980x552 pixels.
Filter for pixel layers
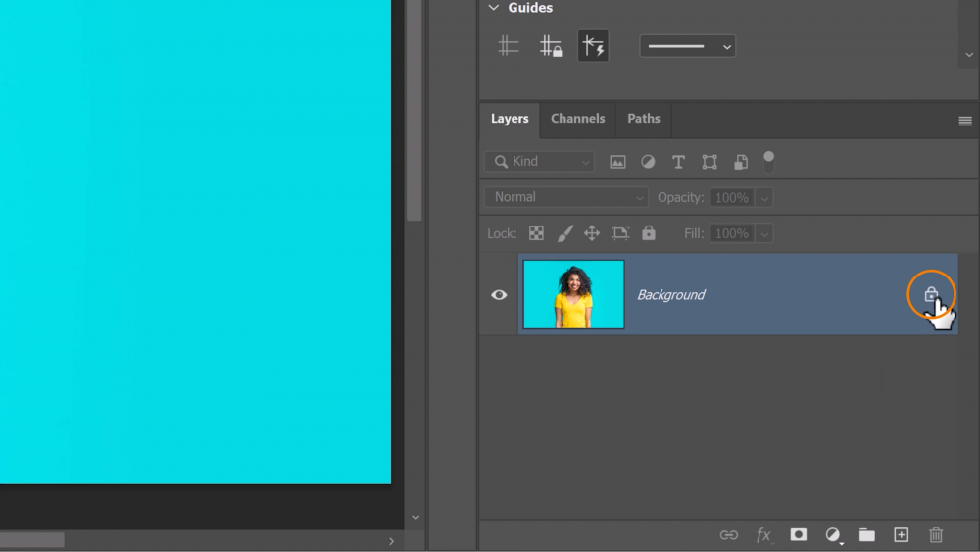[x=617, y=162]
